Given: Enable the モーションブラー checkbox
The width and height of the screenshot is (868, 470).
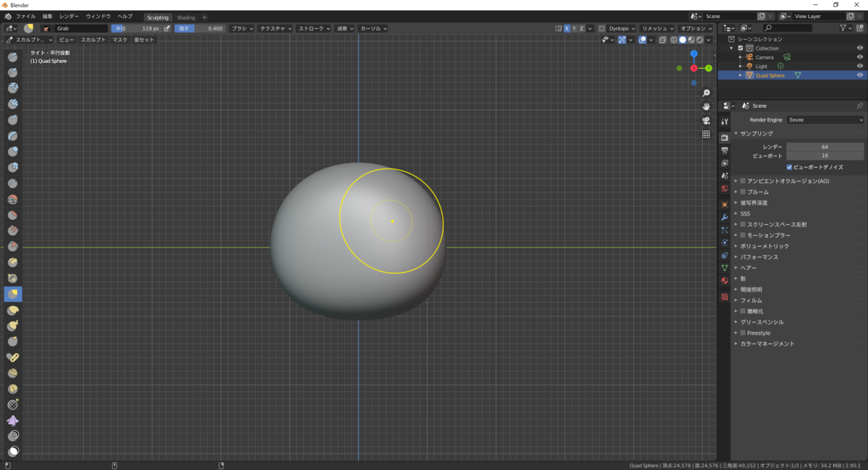Looking at the screenshot, I should pos(743,236).
